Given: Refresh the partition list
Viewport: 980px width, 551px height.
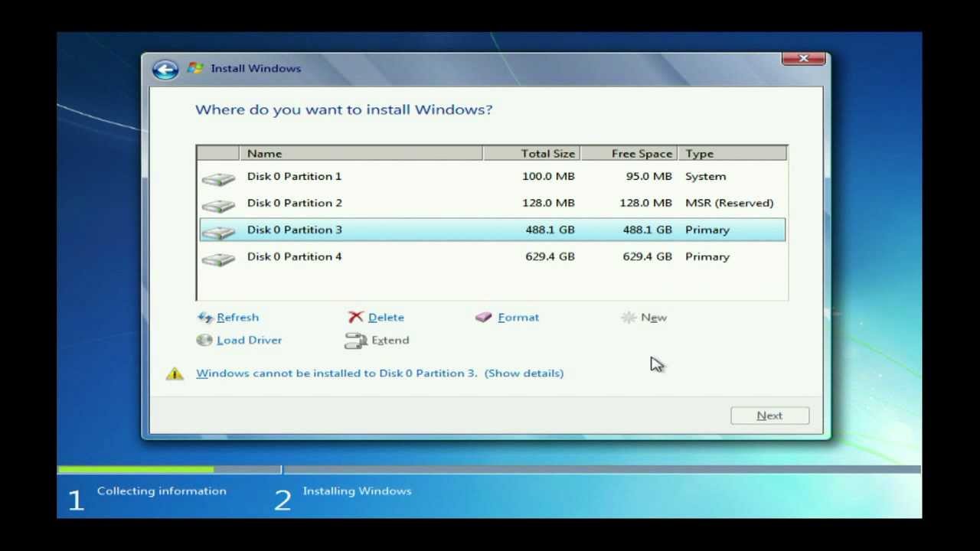Looking at the screenshot, I should (x=237, y=317).
